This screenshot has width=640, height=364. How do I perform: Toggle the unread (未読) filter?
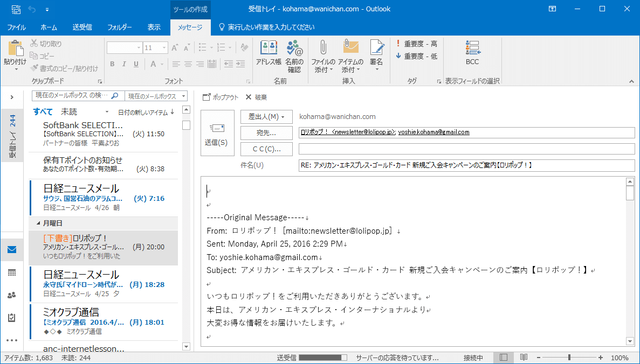69,111
